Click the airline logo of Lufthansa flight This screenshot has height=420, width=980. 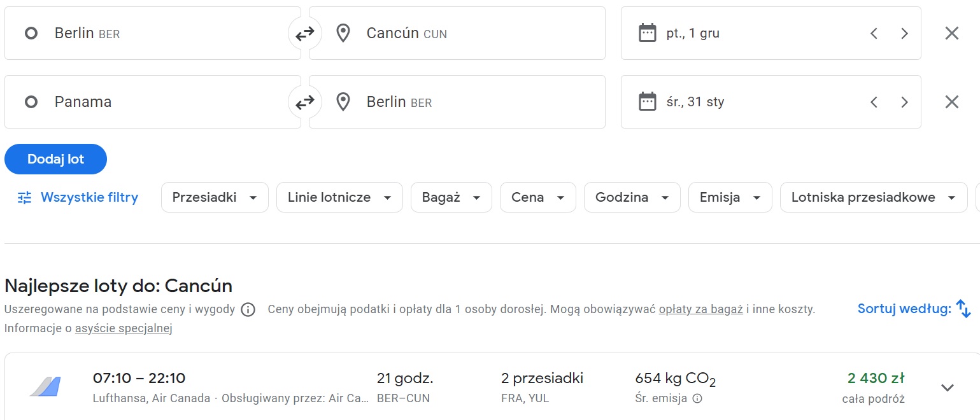pos(45,387)
